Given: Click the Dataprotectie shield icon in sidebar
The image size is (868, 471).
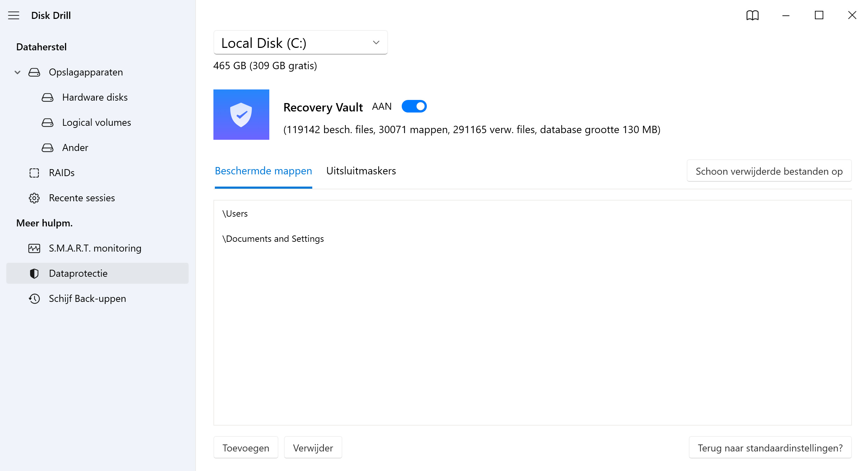Looking at the screenshot, I should [34, 273].
